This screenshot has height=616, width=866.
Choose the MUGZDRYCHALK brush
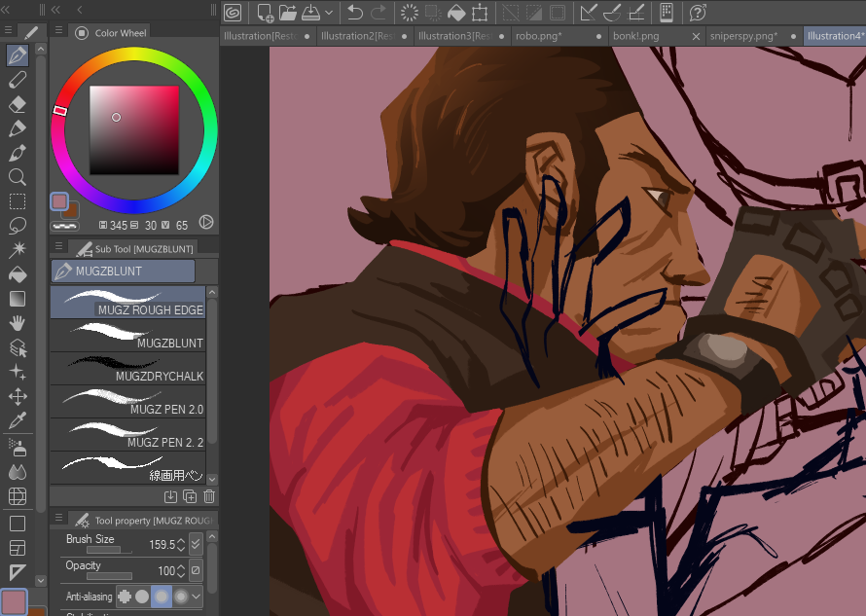point(128,369)
